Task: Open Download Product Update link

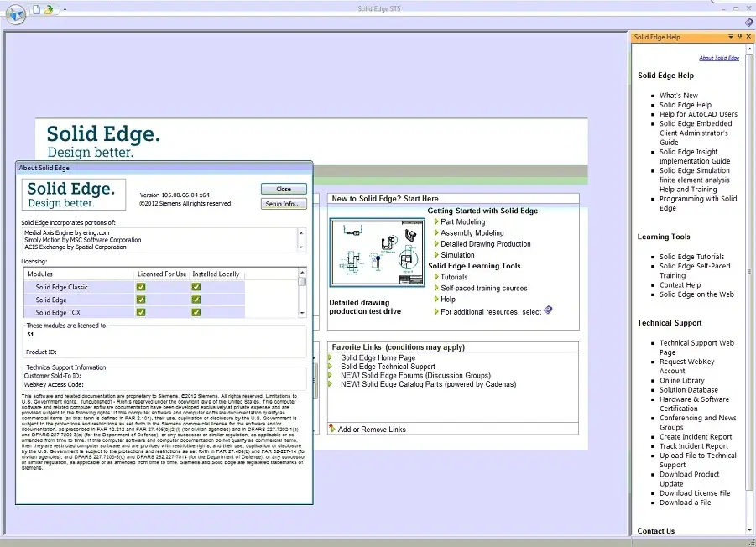Action: (x=689, y=479)
